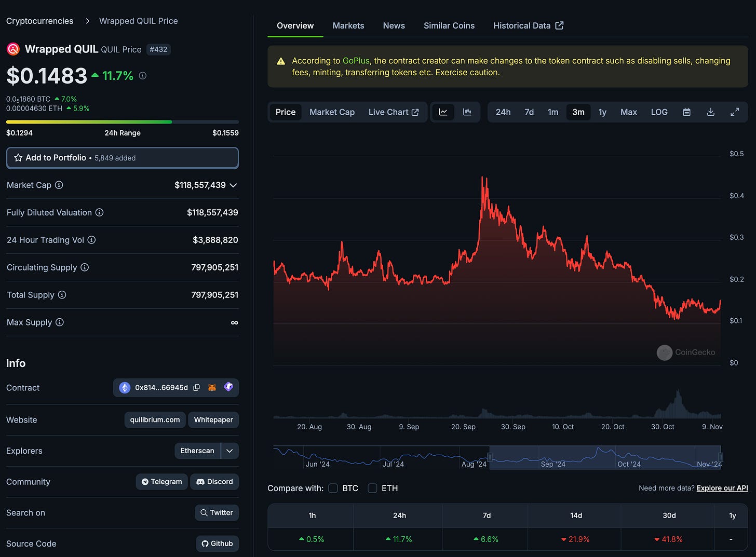Enable ETH comparison checkbox
756x557 pixels.
pyautogui.click(x=372, y=488)
